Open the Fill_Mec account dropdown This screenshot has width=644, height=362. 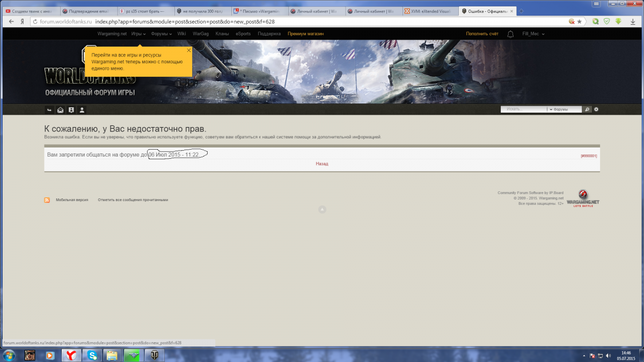[x=533, y=34]
